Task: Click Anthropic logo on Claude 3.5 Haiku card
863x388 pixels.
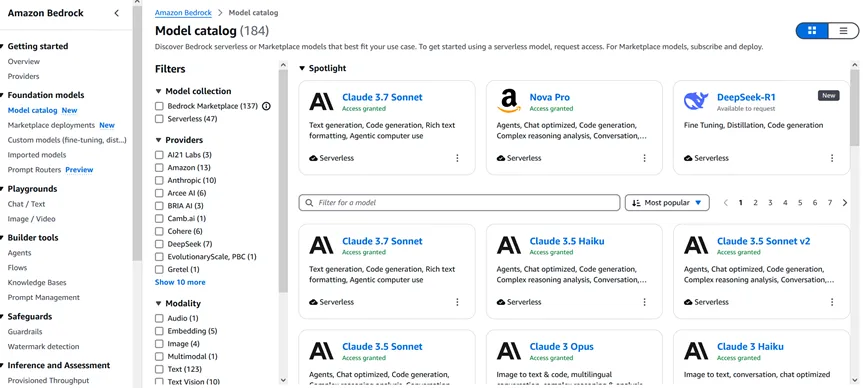Action: 509,245
